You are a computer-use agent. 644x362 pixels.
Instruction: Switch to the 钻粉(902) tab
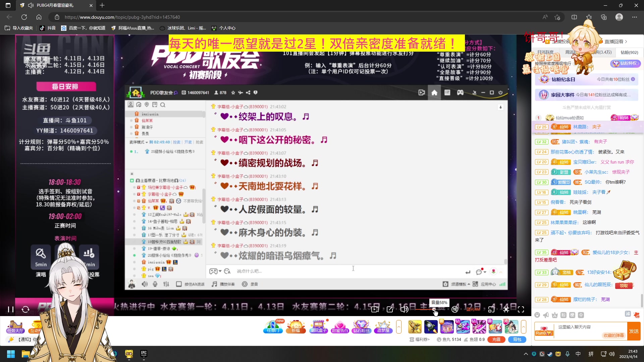coord(630,52)
